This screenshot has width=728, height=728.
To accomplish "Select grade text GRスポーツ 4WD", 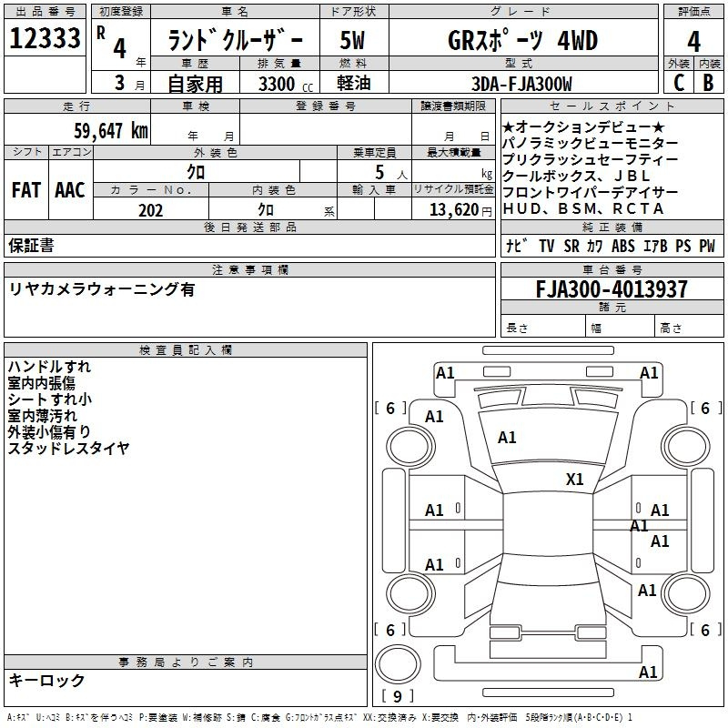I will tap(522, 40).
